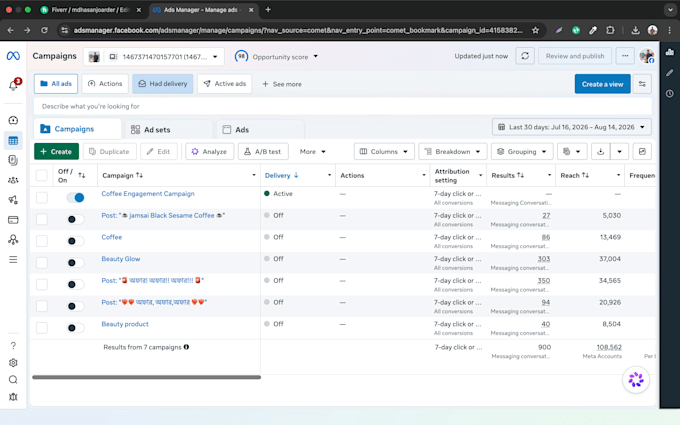
Task: Open the three-dot more options button
Action: pyautogui.click(x=625, y=56)
